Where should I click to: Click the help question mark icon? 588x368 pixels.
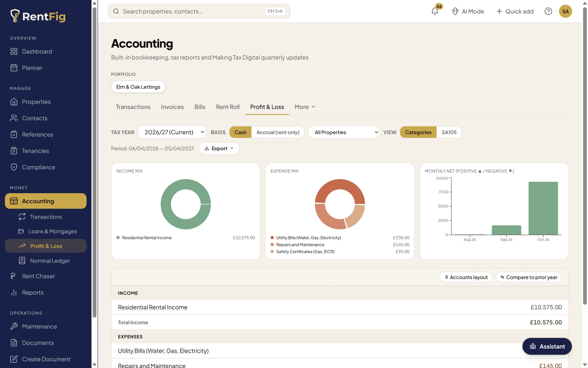coord(548,11)
